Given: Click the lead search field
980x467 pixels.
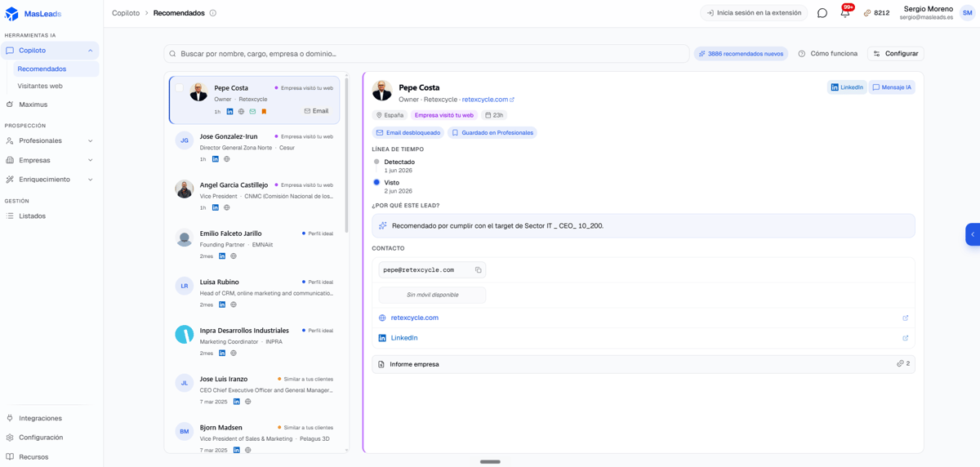Looking at the screenshot, I should point(426,54).
